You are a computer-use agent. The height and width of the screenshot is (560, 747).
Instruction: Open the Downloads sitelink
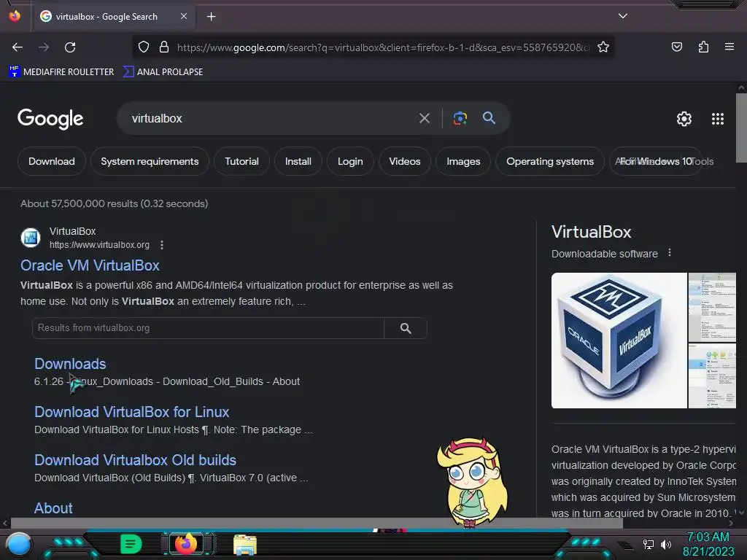click(x=70, y=364)
